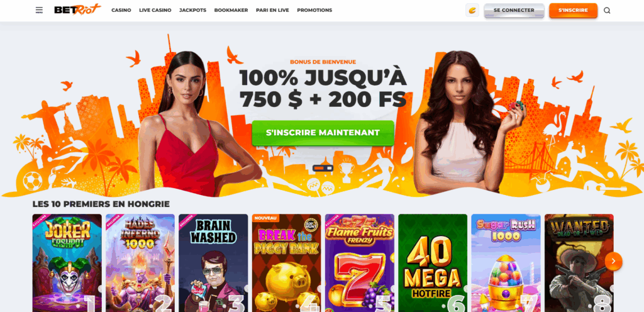This screenshot has width=644, height=312.
Task: Open the Brain Washed game thumbnail
Action: coord(213,263)
